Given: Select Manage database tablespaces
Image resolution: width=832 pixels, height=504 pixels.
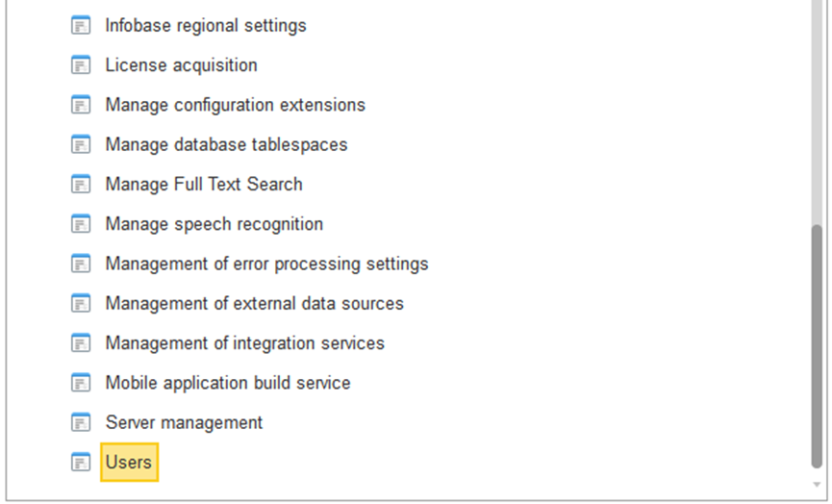Looking at the screenshot, I should [226, 144].
